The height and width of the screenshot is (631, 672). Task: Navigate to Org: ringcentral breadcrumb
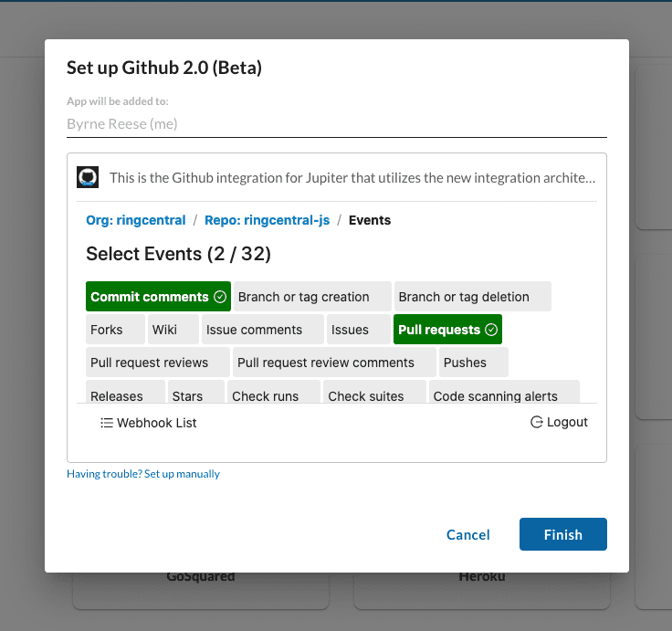pos(136,220)
